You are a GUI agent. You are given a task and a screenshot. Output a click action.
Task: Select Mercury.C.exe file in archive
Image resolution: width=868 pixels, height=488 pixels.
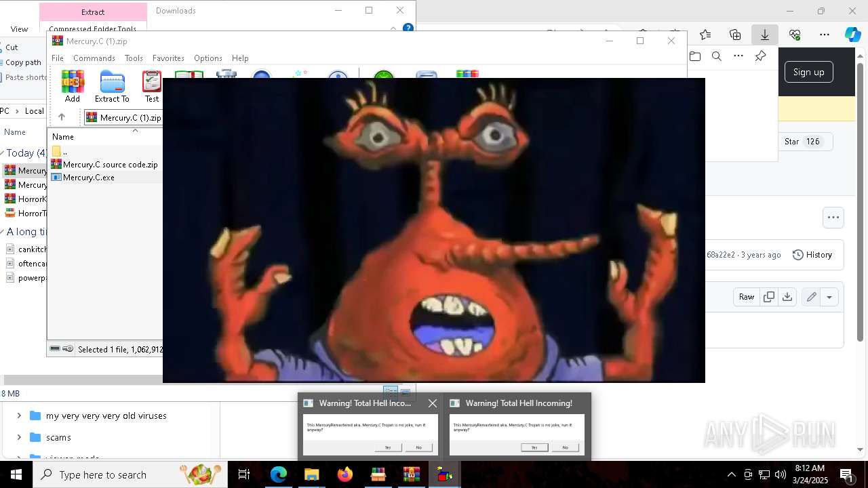(x=83, y=177)
